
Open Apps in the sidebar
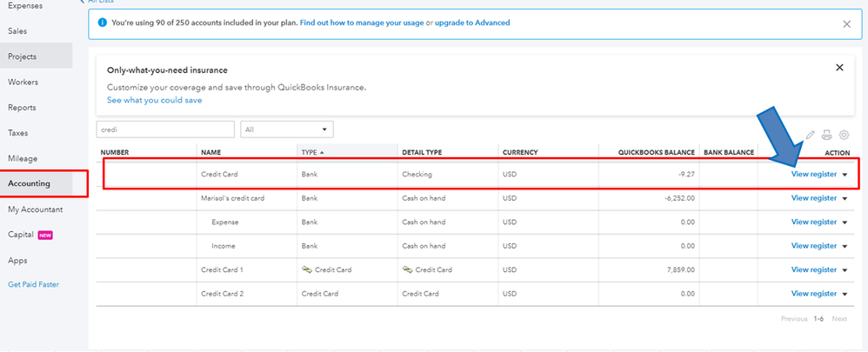[17, 260]
